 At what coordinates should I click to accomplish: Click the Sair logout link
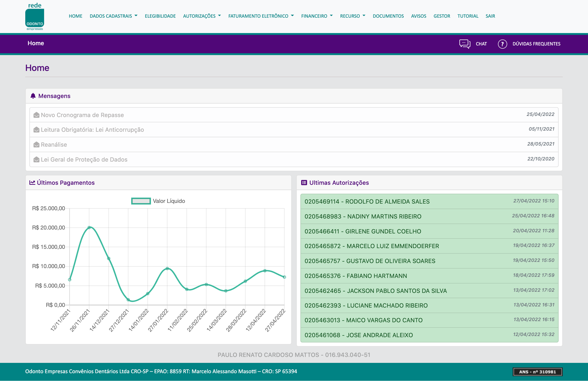pyautogui.click(x=490, y=16)
